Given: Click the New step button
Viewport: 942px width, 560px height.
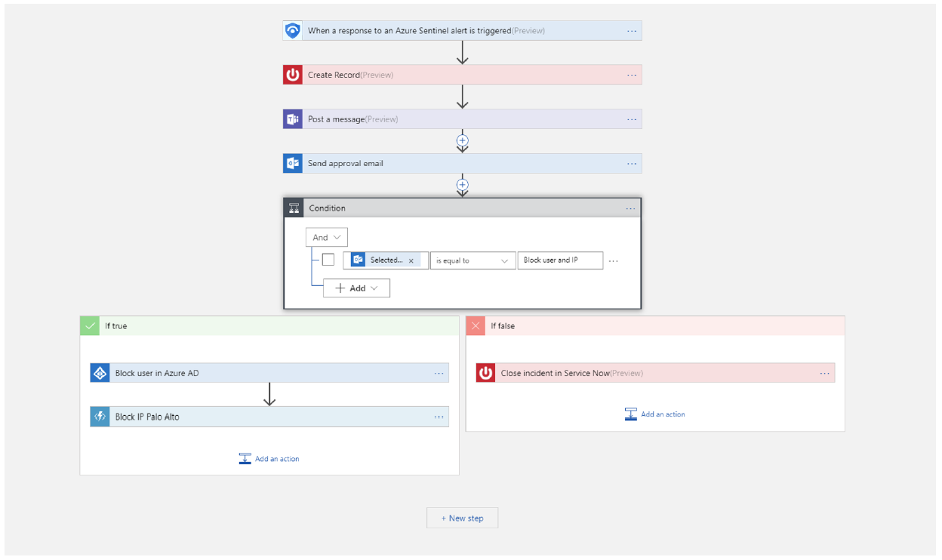Looking at the screenshot, I should click(462, 518).
